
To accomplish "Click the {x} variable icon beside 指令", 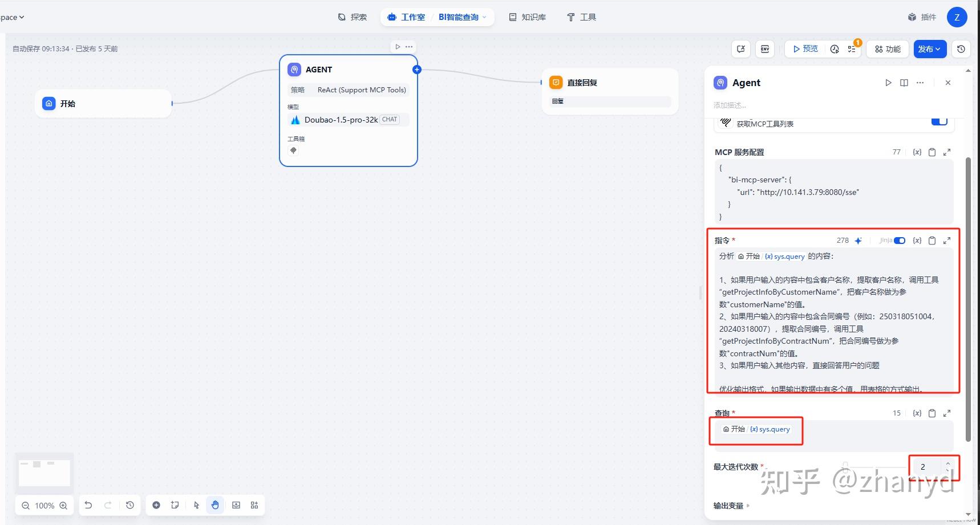I will click(x=917, y=240).
